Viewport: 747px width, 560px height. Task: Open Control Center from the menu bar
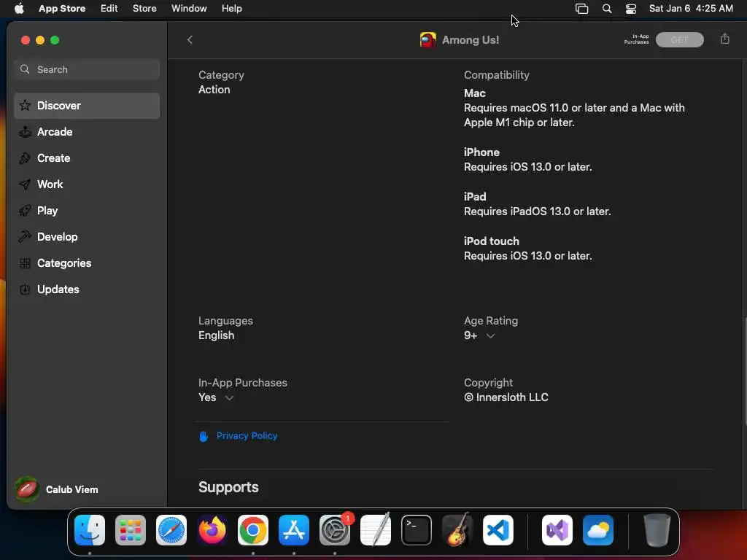point(631,9)
